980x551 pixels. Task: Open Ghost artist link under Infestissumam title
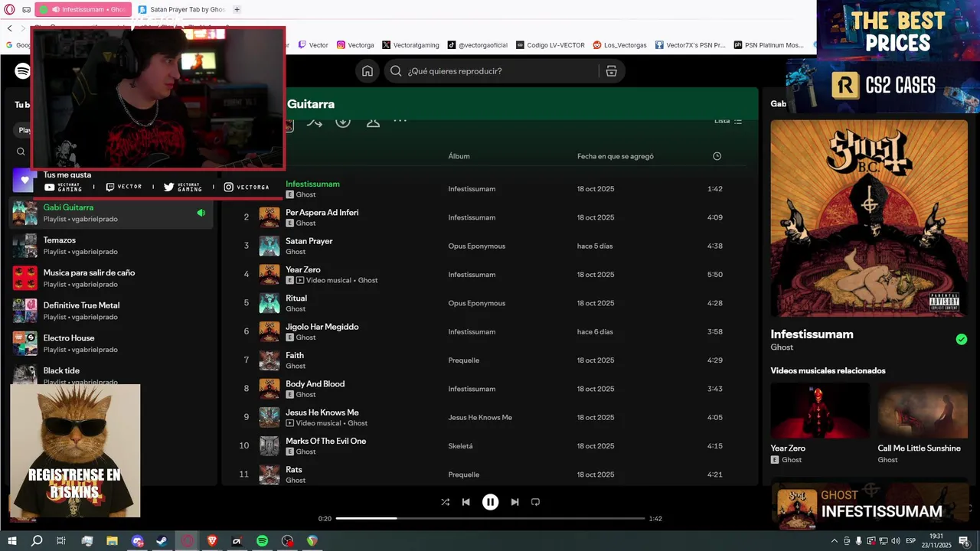782,347
